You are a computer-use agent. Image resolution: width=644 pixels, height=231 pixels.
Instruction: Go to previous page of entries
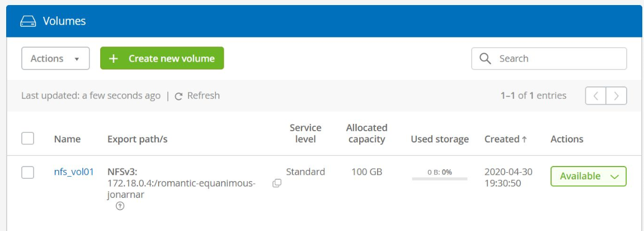pyautogui.click(x=595, y=96)
